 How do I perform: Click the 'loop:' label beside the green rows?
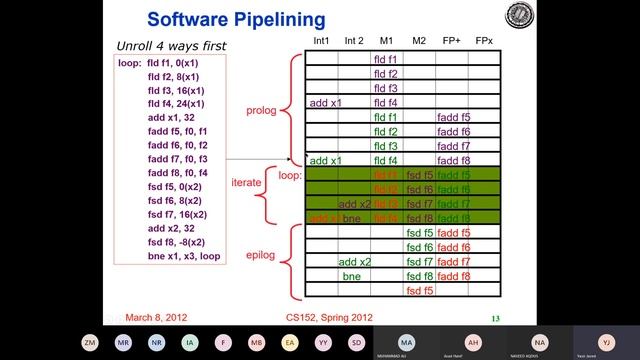290,176
